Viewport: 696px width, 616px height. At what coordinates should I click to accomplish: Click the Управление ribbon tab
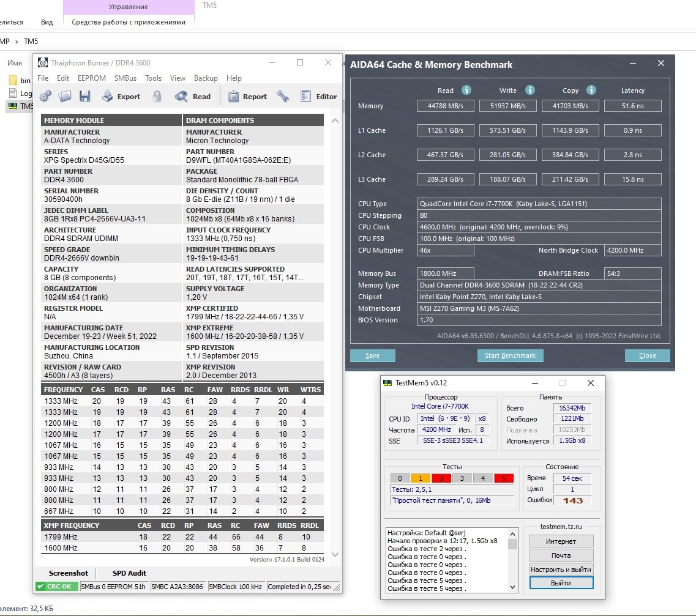pos(129,7)
